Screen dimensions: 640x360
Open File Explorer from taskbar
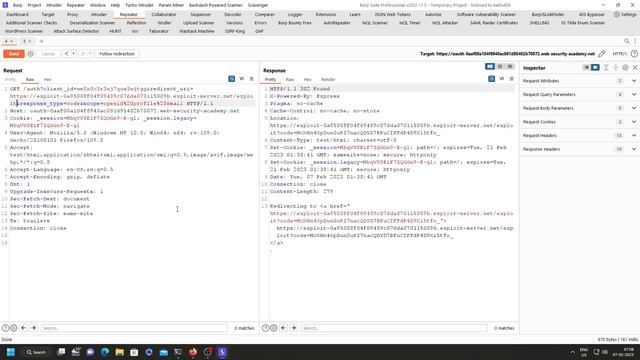click(x=119, y=352)
